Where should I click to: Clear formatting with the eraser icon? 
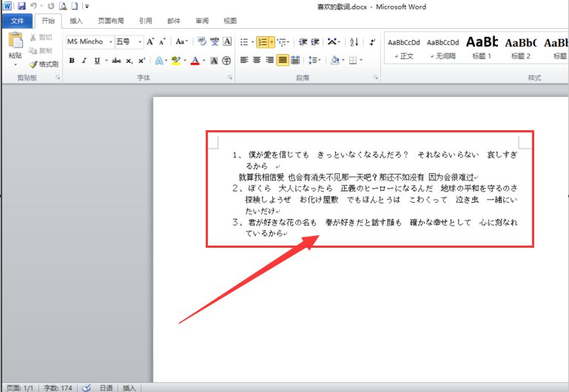202,41
